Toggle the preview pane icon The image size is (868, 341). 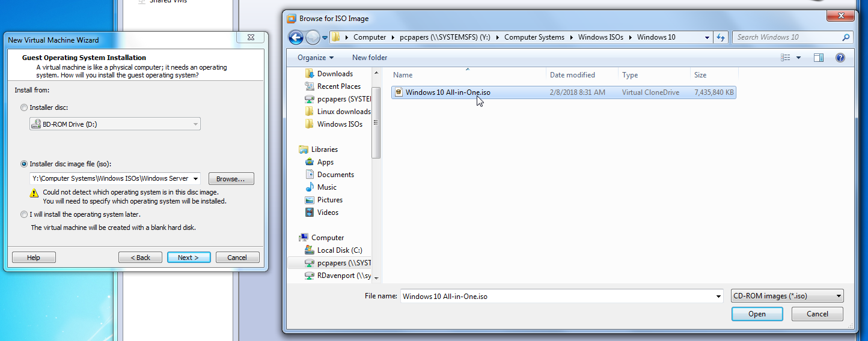tap(819, 58)
